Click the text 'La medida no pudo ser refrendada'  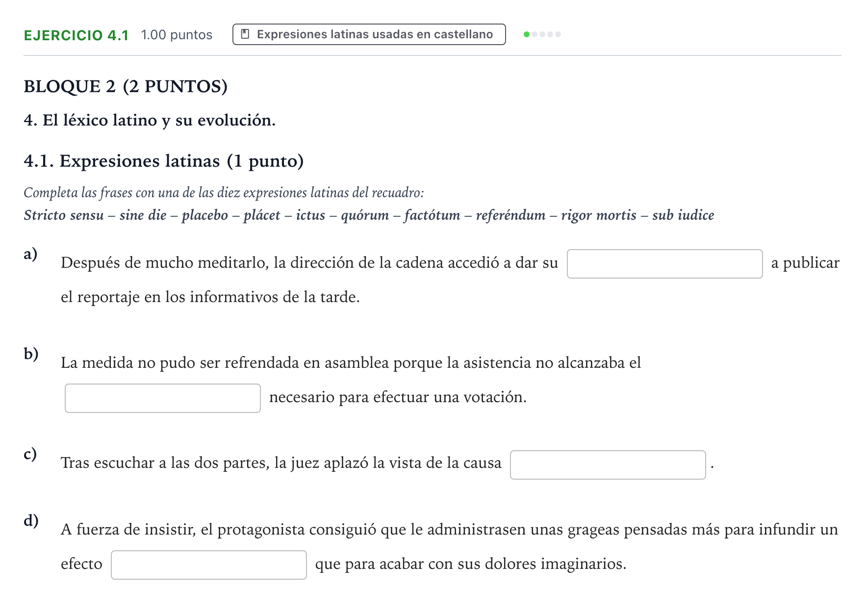180,363
